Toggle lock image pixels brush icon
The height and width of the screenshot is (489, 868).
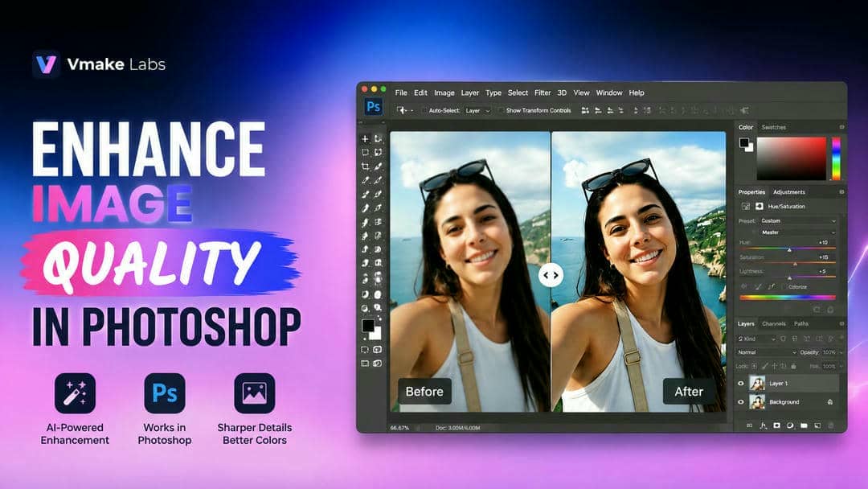click(765, 366)
